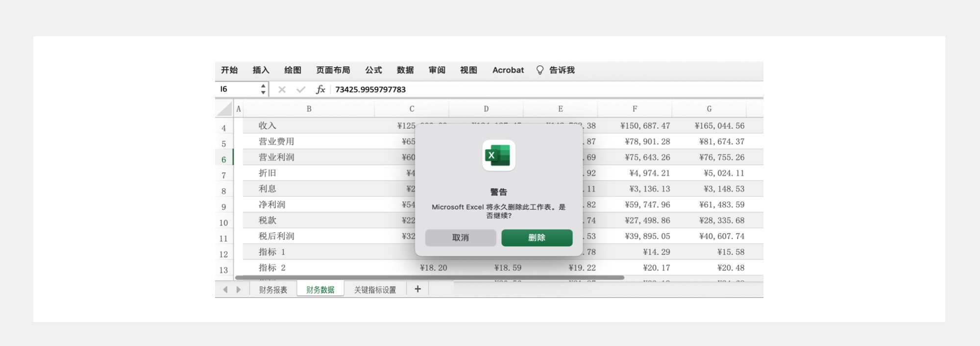Screen dimensions: 980x346
Task: Click the 删除 button in the warning dialog
Action: pyautogui.click(x=537, y=238)
